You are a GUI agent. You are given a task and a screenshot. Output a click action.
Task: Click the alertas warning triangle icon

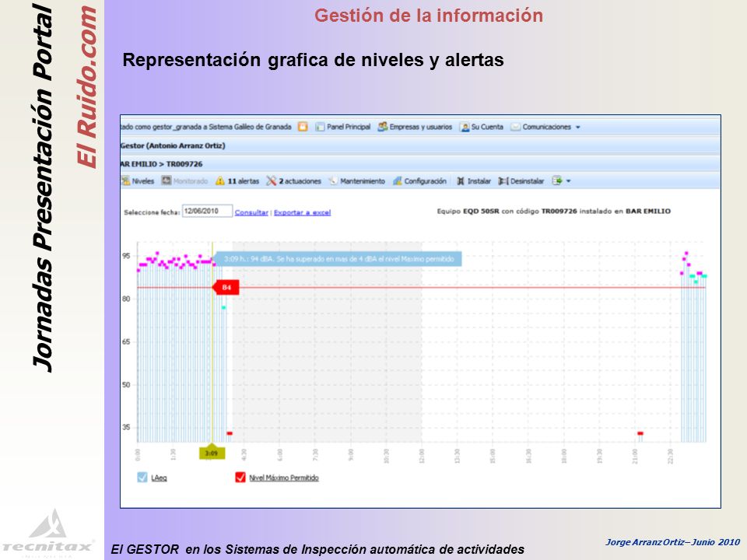coord(220,181)
